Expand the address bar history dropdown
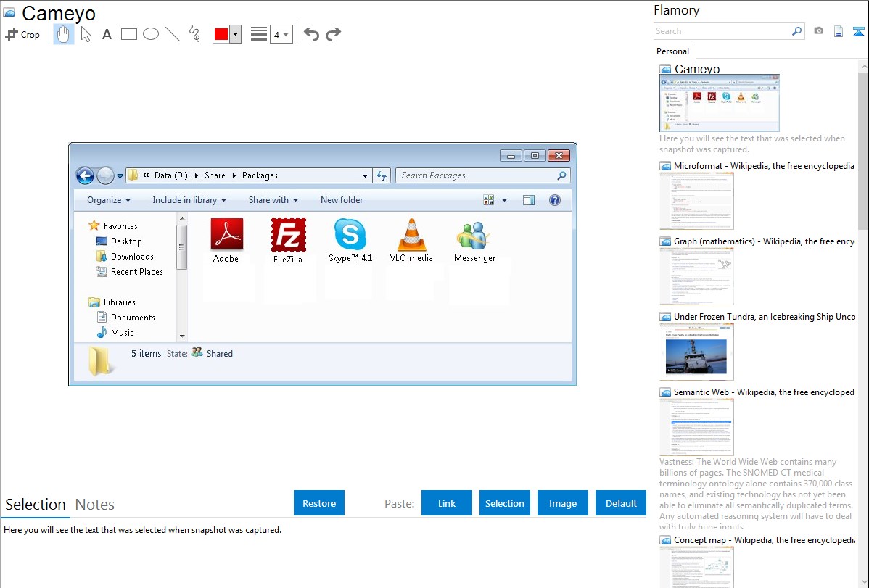Screen dimensions: 869x588 365,175
